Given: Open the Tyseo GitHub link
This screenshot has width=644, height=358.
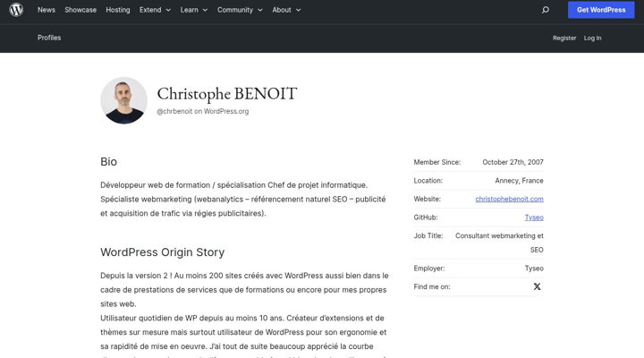Looking at the screenshot, I should click(x=534, y=217).
